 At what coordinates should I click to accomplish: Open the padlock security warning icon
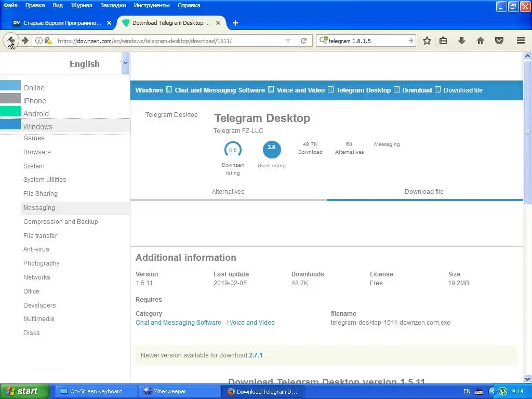48,41
